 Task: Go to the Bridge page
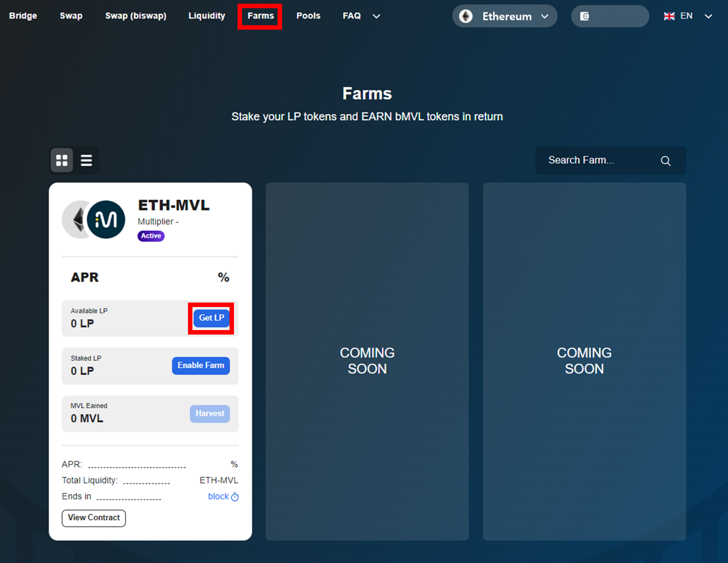pyautogui.click(x=23, y=16)
